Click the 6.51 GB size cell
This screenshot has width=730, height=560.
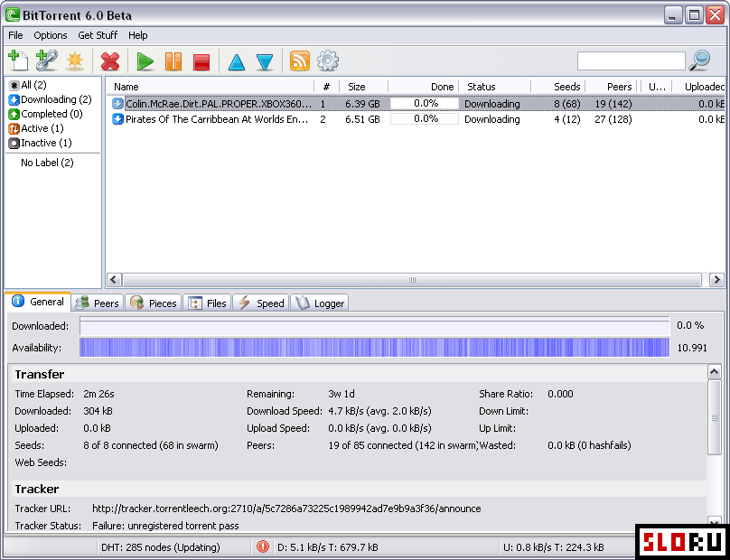362,119
